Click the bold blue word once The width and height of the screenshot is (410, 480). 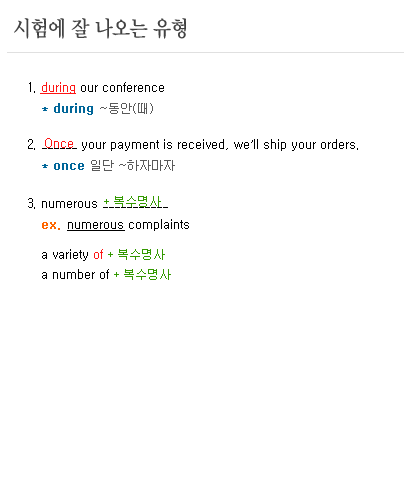[x=69, y=166]
